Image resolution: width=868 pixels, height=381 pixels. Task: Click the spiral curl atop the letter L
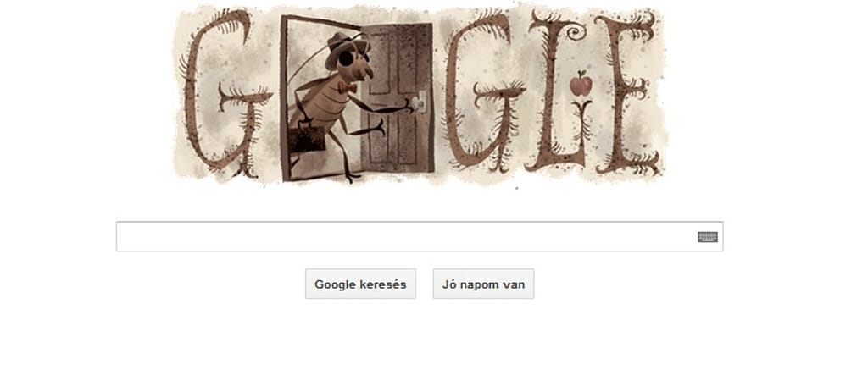pyautogui.click(x=574, y=32)
